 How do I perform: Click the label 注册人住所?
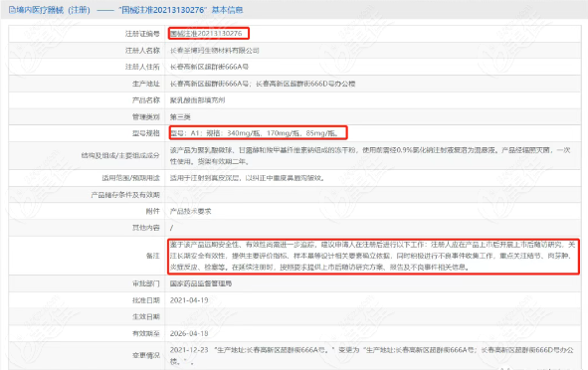142,67
